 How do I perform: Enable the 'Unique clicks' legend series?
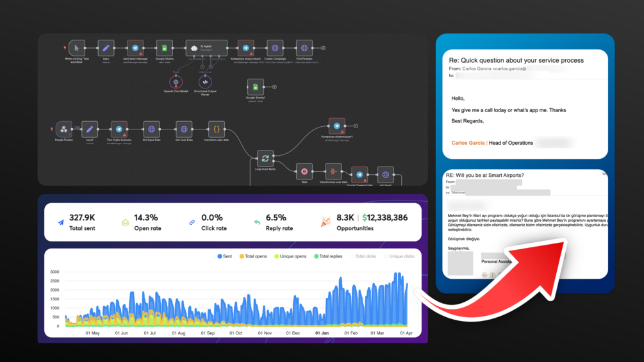click(x=399, y=256)
